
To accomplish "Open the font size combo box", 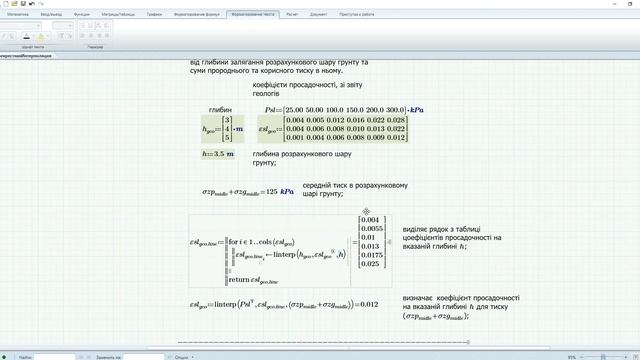I will 62,26.
